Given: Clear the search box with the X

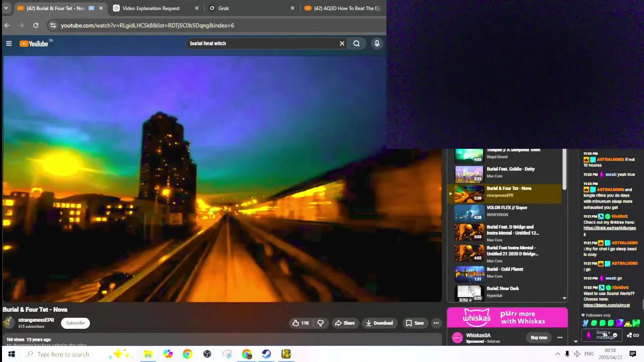Looking at the screenshot, I should coord(342,43).
